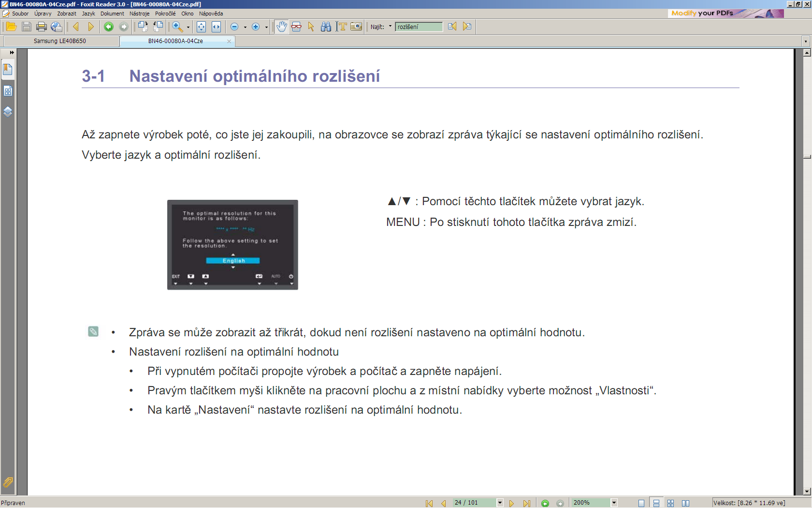Open the Layers panel icon
This screenshot has height=508, width=812.
click(x=8, y=112)
